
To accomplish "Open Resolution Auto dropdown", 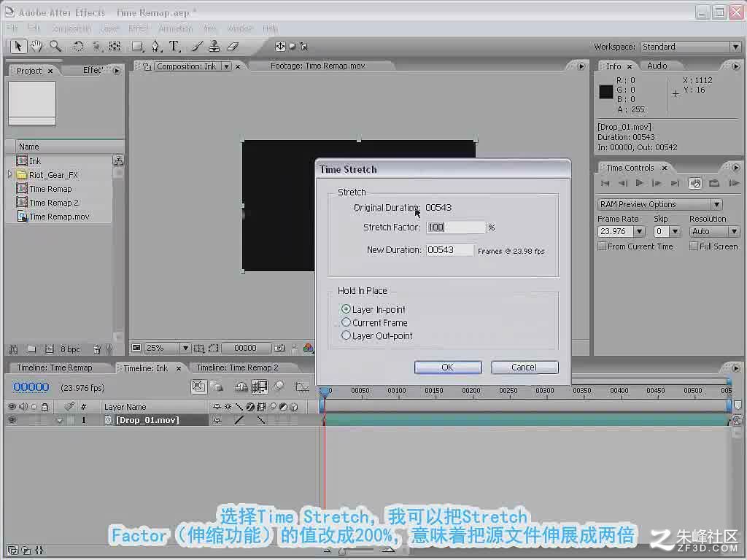I will click(714, 231).
